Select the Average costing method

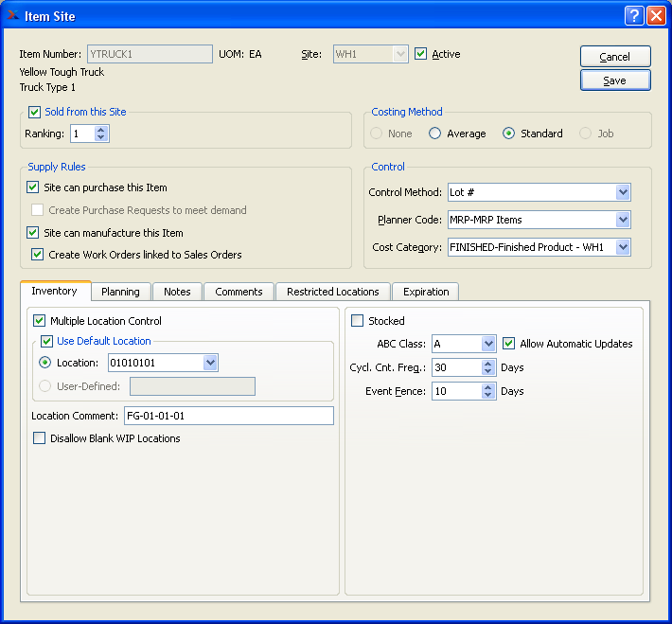(435, 134)
